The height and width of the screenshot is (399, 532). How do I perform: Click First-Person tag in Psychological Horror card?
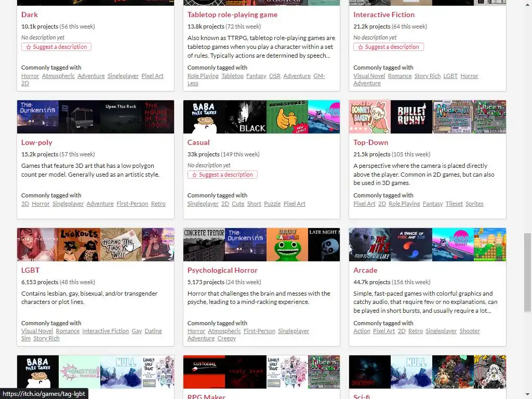coord(259,331)
